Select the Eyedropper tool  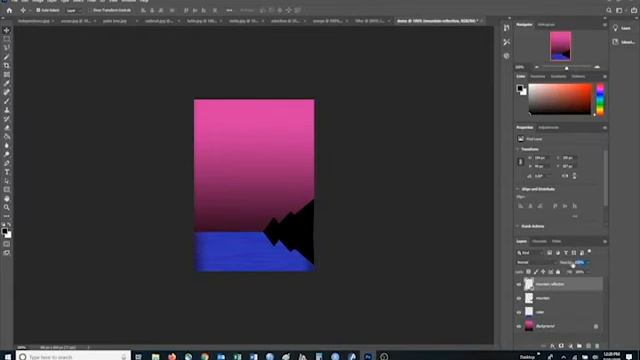(7, 84)
